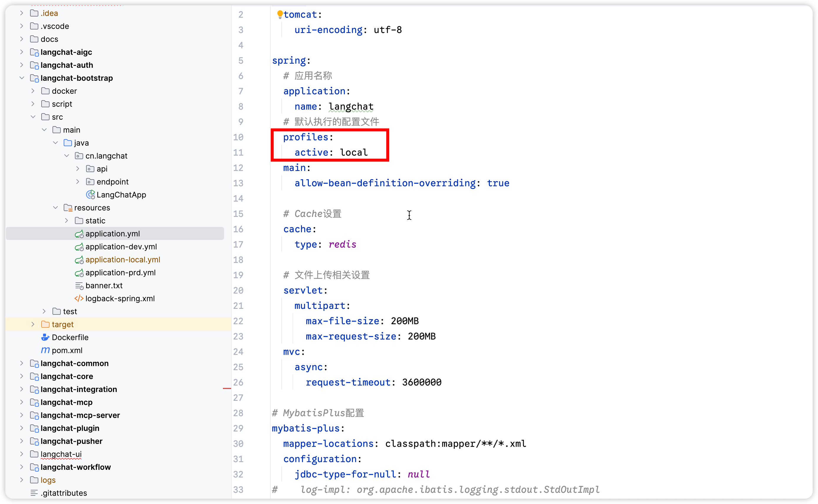Click the lightbulb icon beside tomcat
The width and height of the screenshot is (818, 504).
point(280,14)
